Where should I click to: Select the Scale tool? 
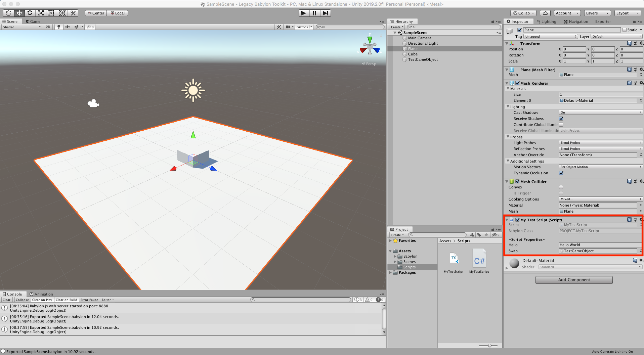pyautogui.click(x=41, y=13)
